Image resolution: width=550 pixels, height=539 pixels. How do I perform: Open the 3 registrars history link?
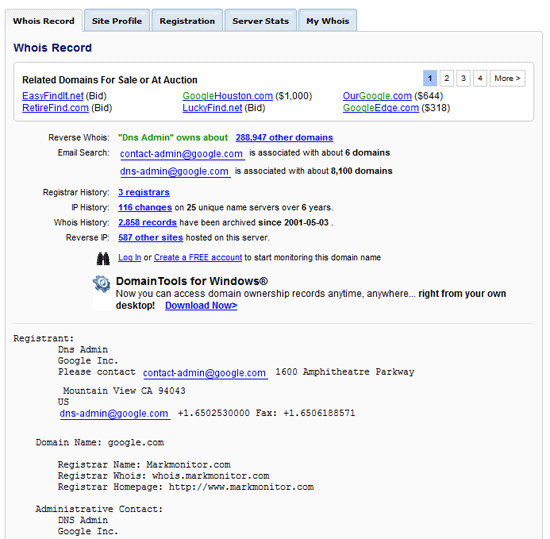click(x=144, y=192)
